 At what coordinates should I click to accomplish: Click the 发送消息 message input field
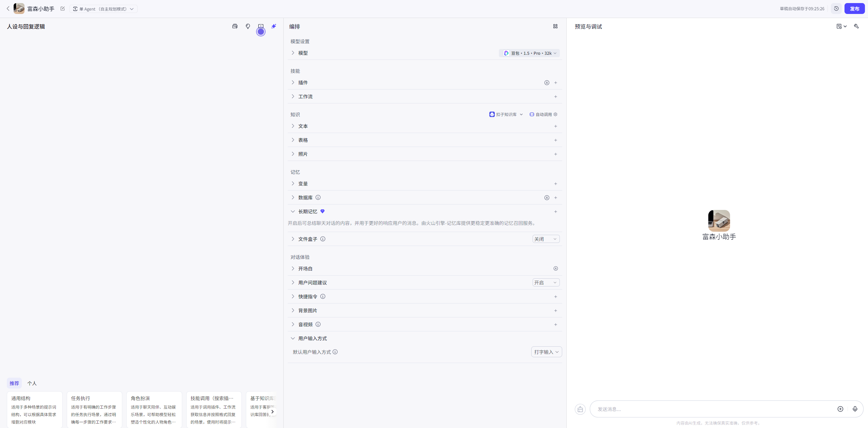coord(712,409)
